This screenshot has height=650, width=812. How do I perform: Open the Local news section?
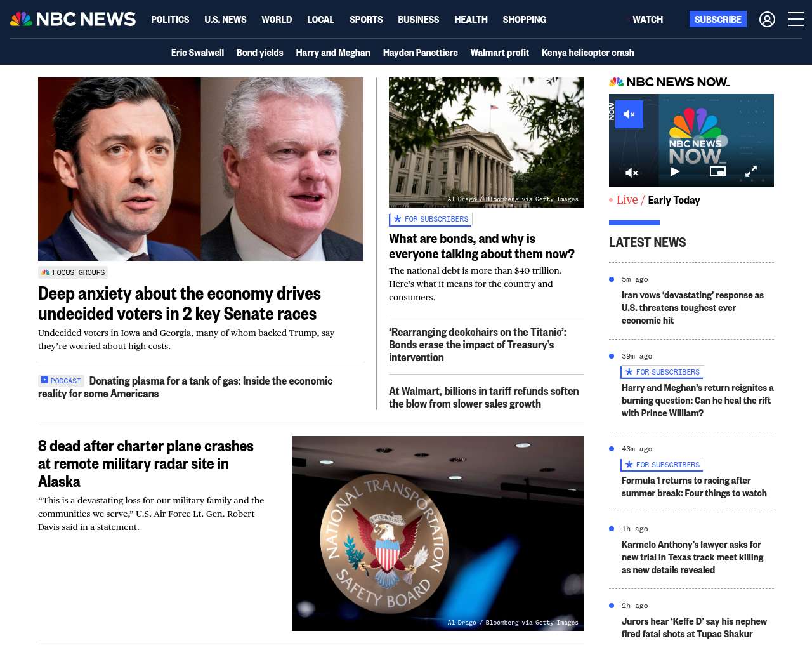click(320, 20)
